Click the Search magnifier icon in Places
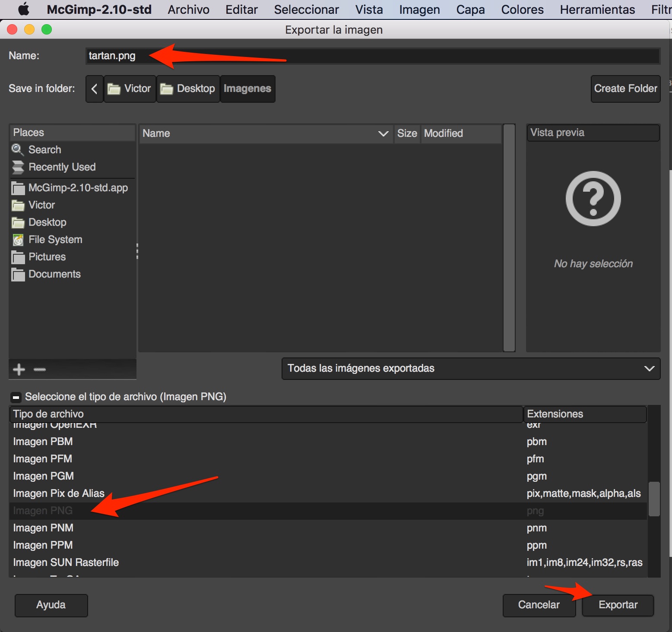This screenshot has width=672, height=632. pos(18,150)
